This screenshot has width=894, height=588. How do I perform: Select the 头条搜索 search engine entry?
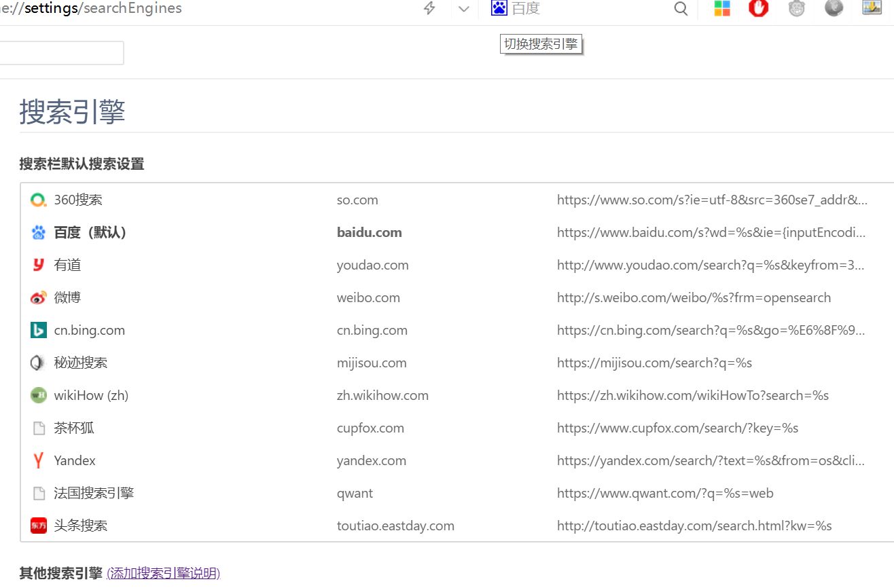80,526
